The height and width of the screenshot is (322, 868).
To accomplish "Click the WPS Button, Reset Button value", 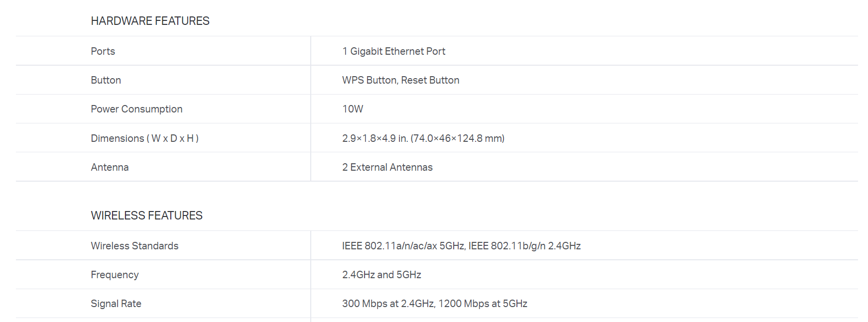I will pos(400,80).
